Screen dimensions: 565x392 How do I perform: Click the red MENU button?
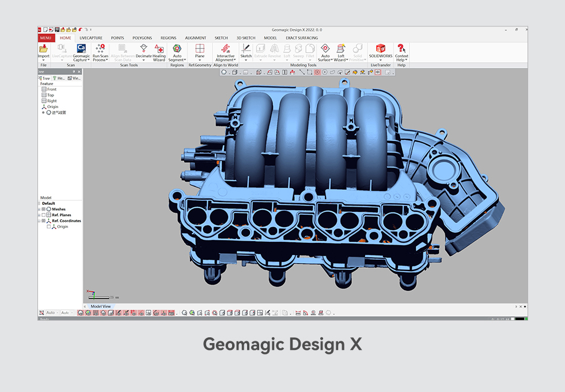point(45,38)
